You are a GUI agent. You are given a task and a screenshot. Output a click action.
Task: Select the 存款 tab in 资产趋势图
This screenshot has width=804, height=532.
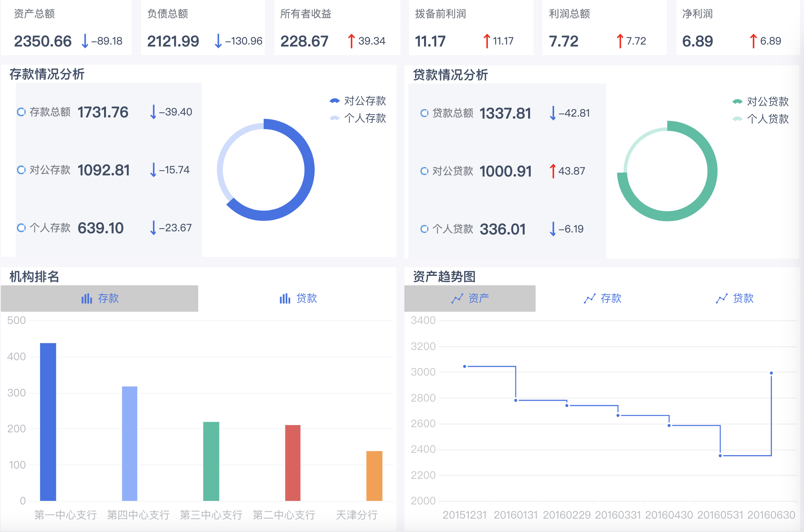[x=602, y=298]
